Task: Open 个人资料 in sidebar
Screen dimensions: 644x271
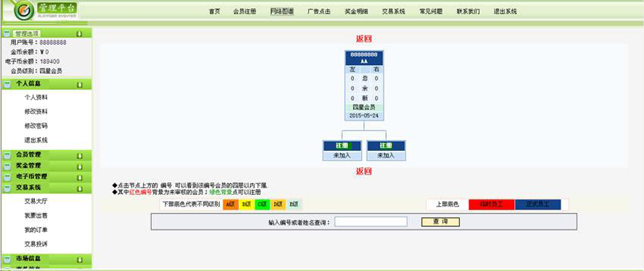Action: (x=36, y=98)
